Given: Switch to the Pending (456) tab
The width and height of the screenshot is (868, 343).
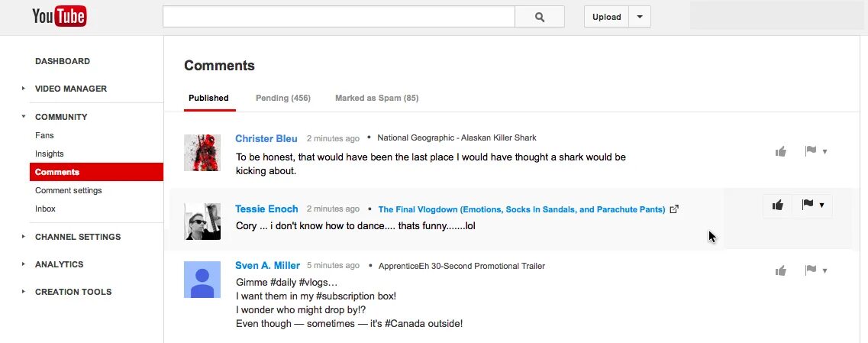Looking at the screenshot, I should point(282,98).
